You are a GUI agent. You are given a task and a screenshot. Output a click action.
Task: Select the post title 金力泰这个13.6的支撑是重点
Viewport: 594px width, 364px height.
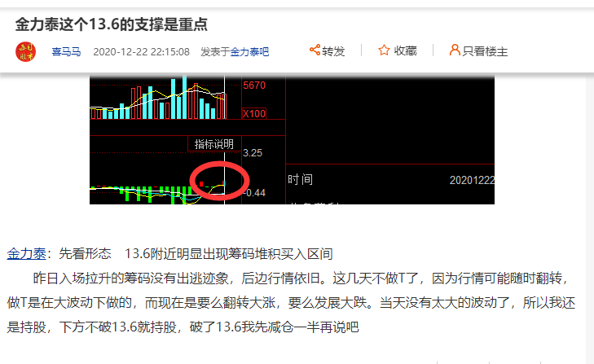[x=112, y=24]
